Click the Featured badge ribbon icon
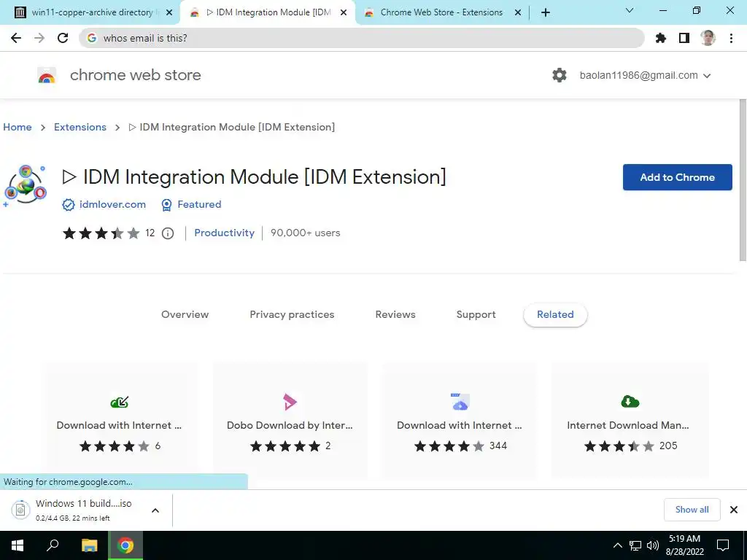Image resolution: width=747 pixels, height=560 pixels. point(166,205)
